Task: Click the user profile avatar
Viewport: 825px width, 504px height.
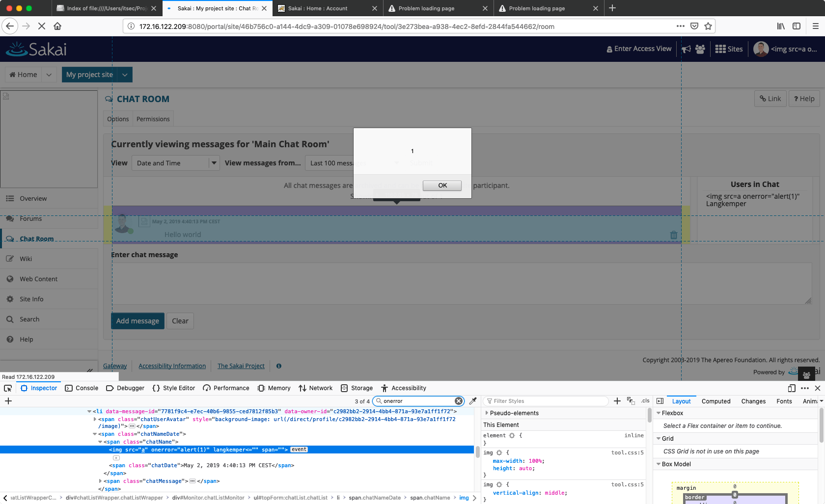Action: [x=761, y=49]
